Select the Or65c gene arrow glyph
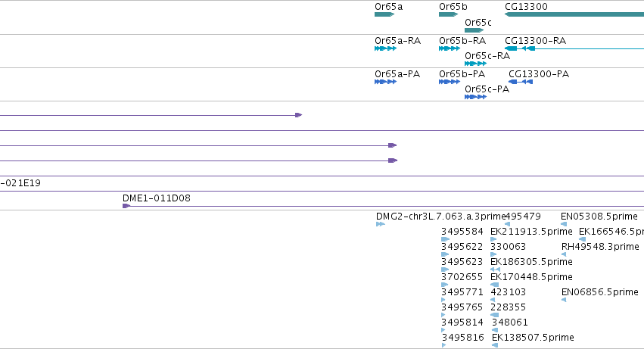 coord(474,30)
